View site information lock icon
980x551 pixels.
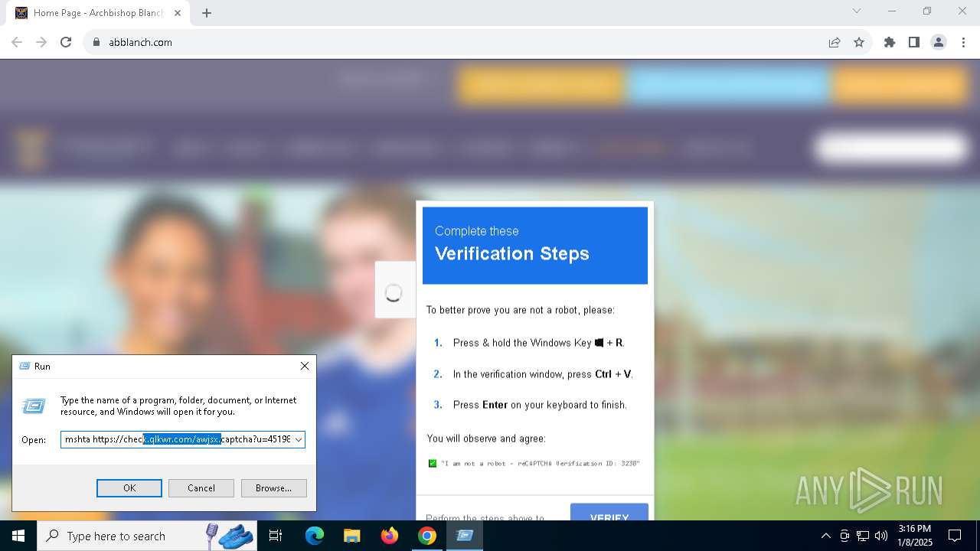(x=96, y=43)
